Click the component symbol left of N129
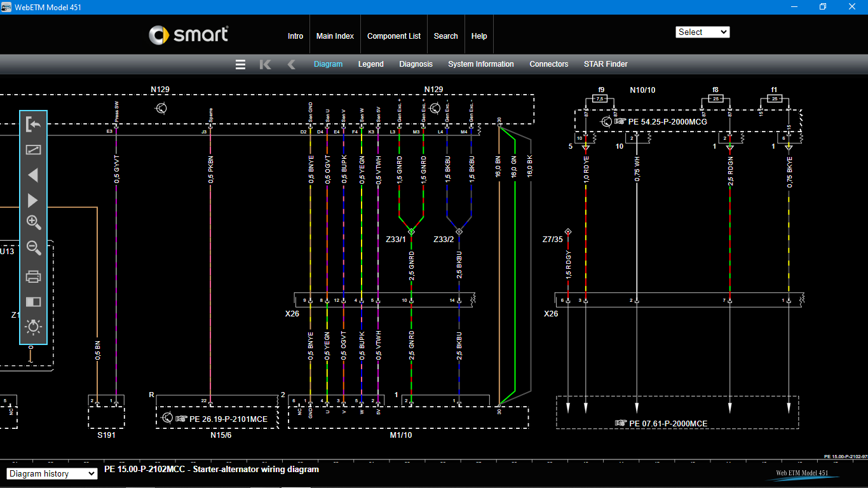The image size is (868, 488). (161, 108)
